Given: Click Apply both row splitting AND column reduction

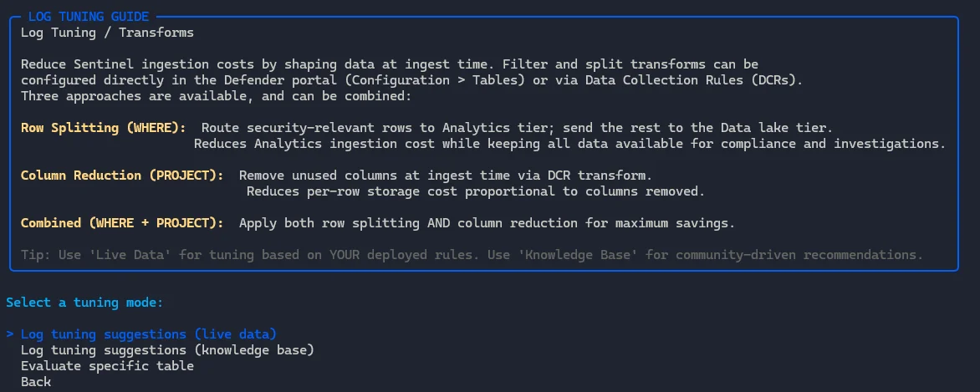Looking at the screenshot, I should point(487,223).
